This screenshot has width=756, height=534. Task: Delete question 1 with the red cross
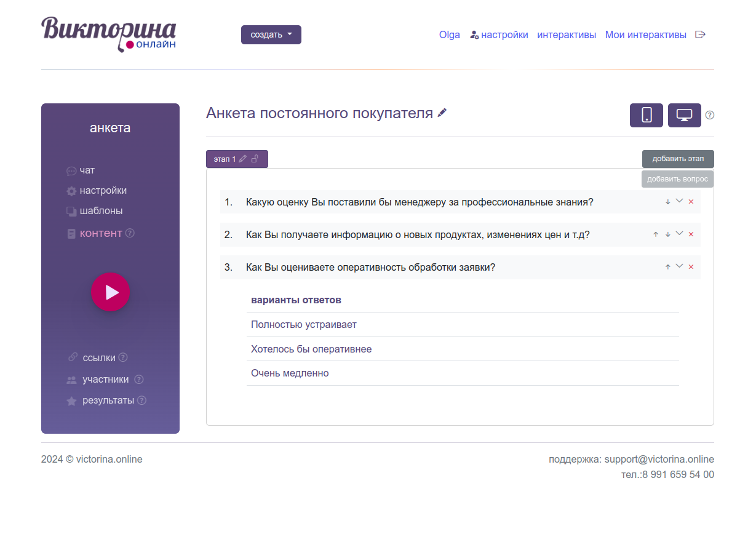coord(691,202)
